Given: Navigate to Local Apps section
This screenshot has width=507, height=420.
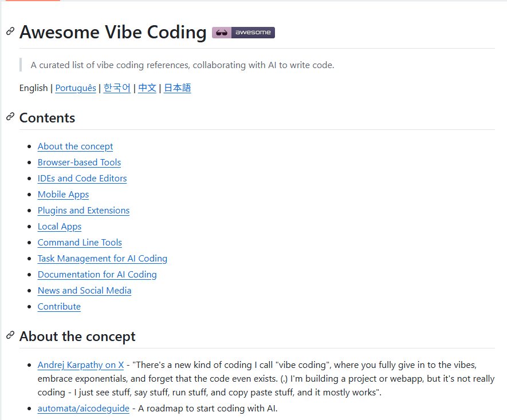Looking at the screenshot, I should (x=59, y=227).
